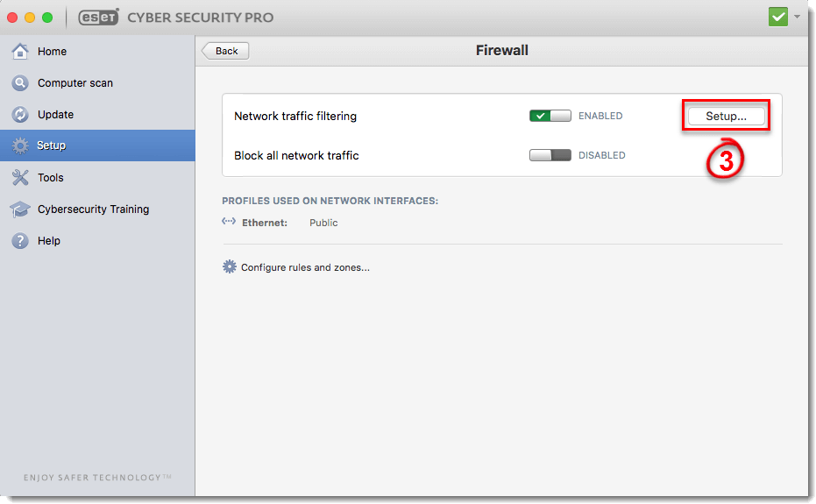Click the Cybersecurity Training graduation cap icon

click(20, 209)
